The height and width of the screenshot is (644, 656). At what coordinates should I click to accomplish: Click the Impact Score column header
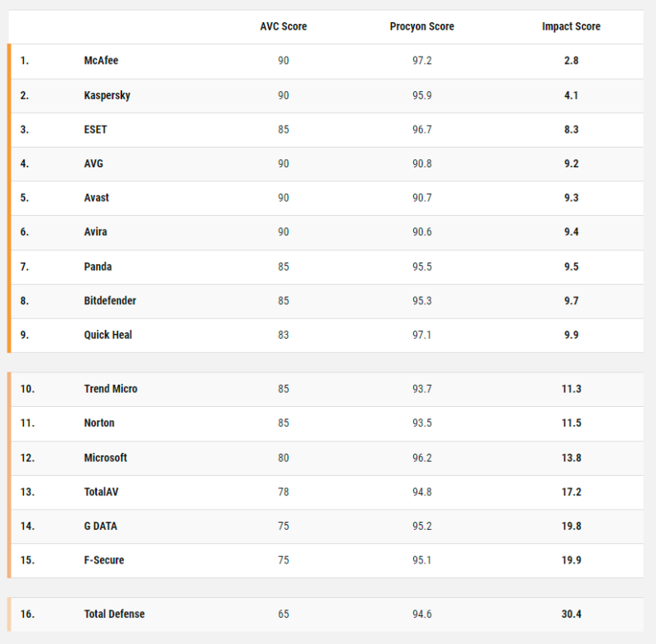tap(571, 27)
